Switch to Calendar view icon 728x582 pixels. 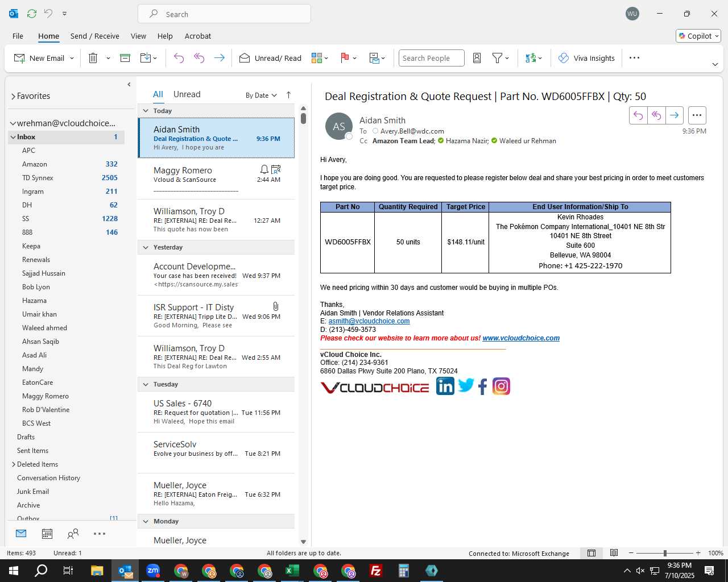[47, 534]
